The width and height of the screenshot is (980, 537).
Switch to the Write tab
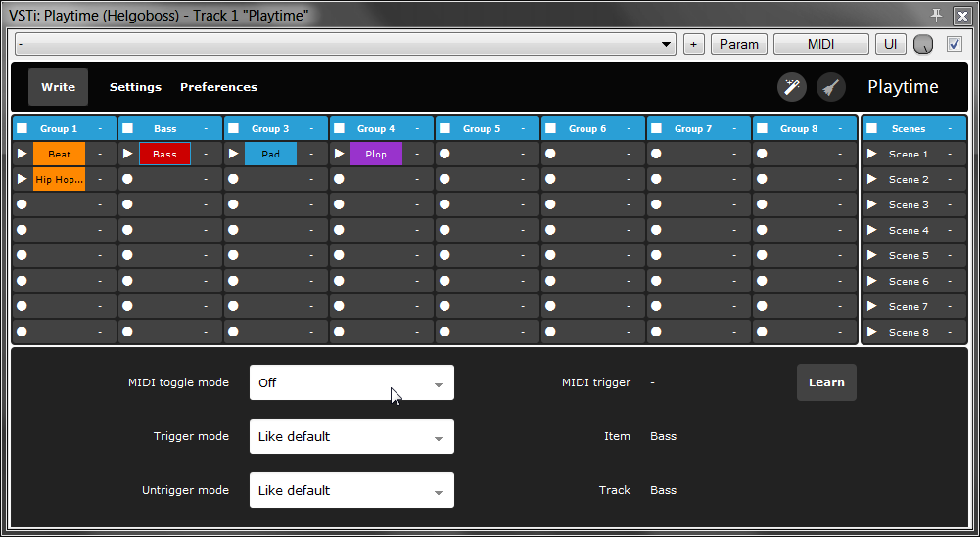point(58,87)
